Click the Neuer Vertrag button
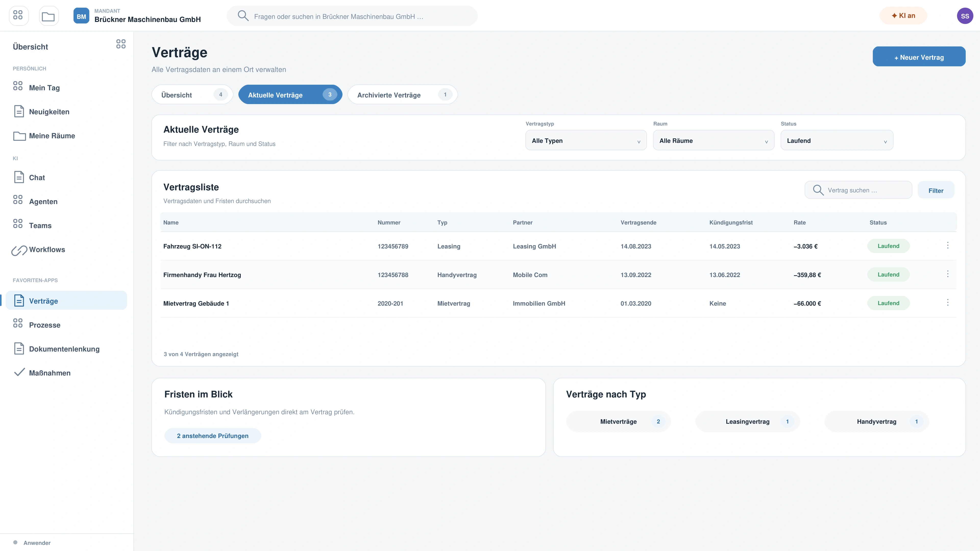Viewport: 980px width, 551px height. click(x=919, y=57)
